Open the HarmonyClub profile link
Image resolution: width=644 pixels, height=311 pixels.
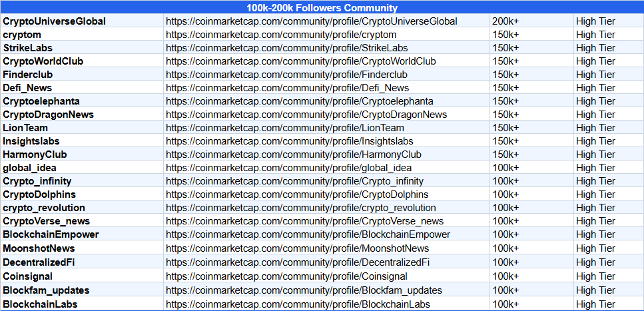click(294, 155)
